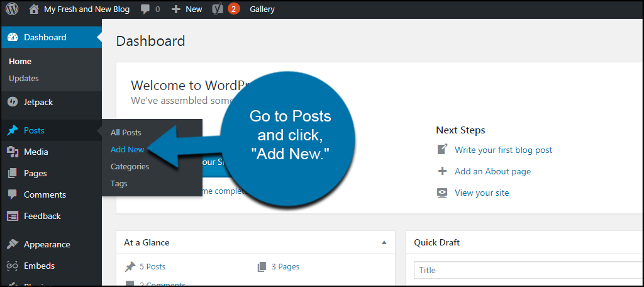This screenshot has width=644, height=287.
Task: Click the At a Glance panel heading
Action: tap(147, 242)
